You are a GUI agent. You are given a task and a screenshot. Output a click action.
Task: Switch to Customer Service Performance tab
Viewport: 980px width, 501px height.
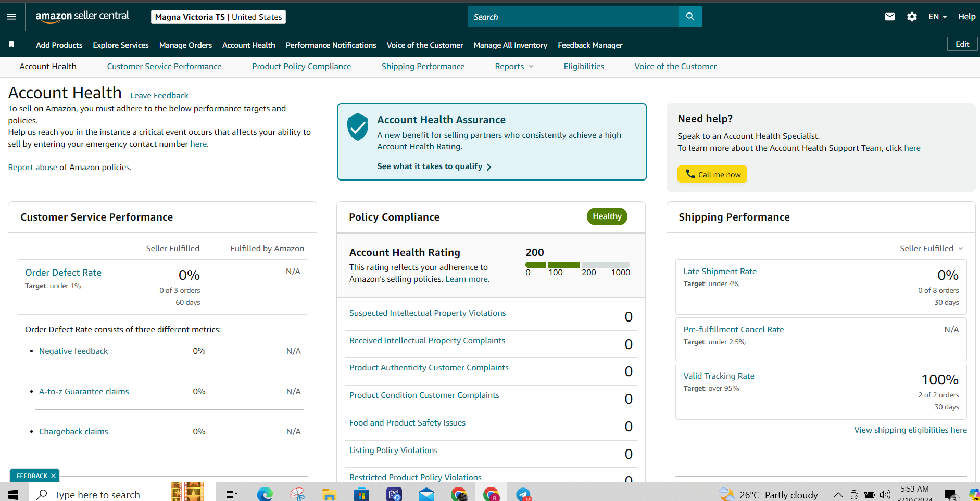(164, 67)
